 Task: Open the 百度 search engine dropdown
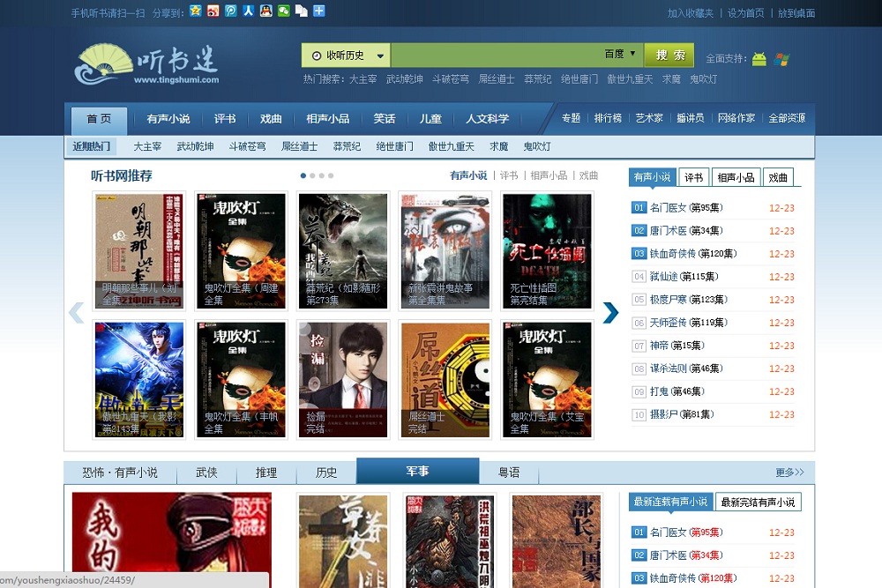pyautogui.click(x=620, y=54)
